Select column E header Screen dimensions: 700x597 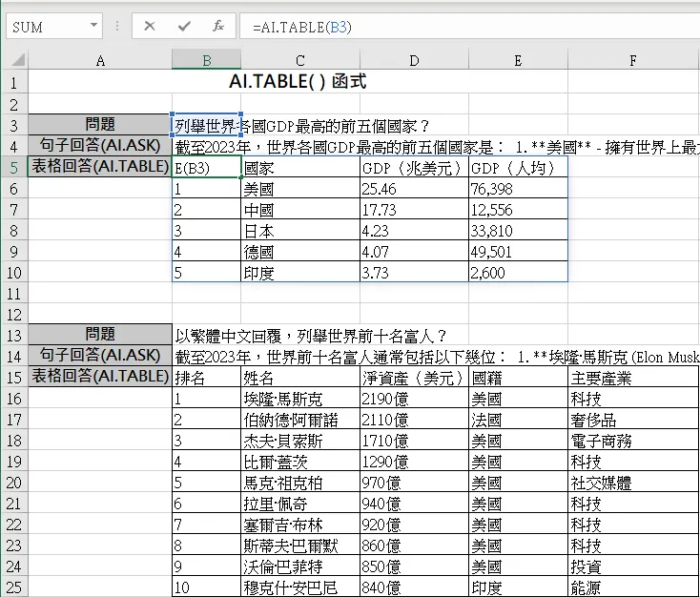click(518, 60)
